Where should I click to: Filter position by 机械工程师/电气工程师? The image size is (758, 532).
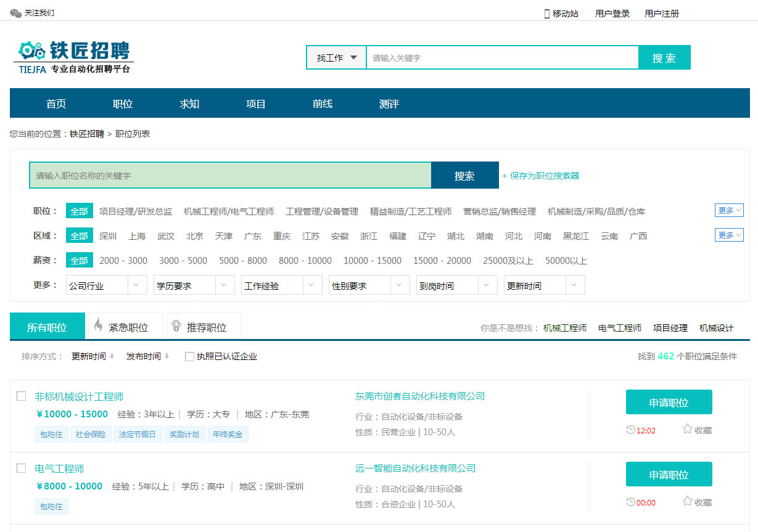229,211
